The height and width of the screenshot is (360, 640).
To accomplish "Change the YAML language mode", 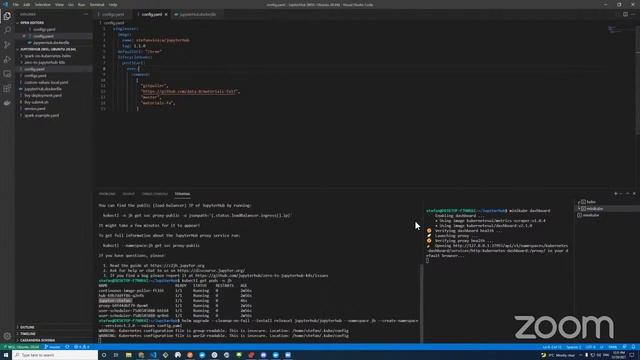I will 613,347.
